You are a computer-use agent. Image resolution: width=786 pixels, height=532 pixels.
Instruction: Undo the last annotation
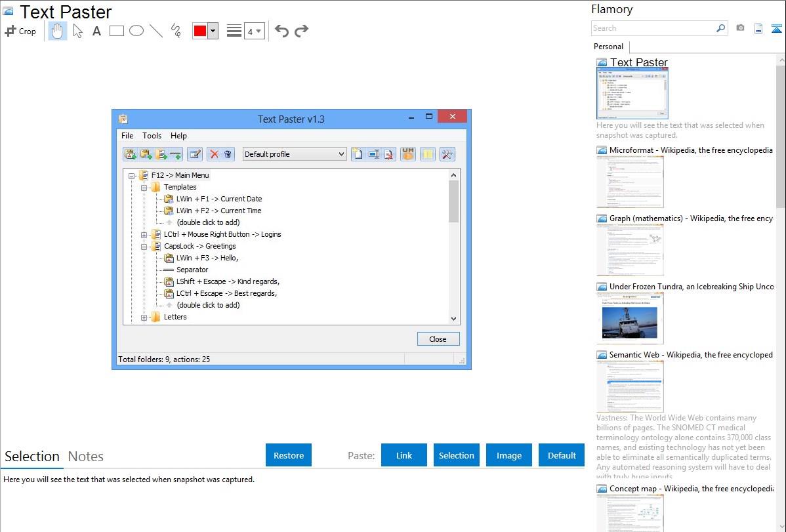pyautogui.click(x=281, y=31)
